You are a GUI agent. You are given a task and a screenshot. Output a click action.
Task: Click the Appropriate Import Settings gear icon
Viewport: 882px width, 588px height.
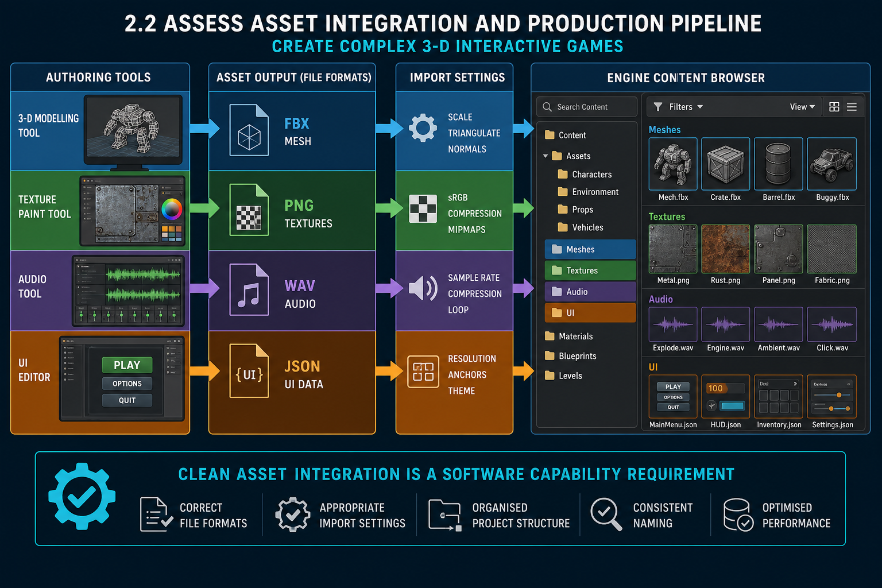(293, 514)
